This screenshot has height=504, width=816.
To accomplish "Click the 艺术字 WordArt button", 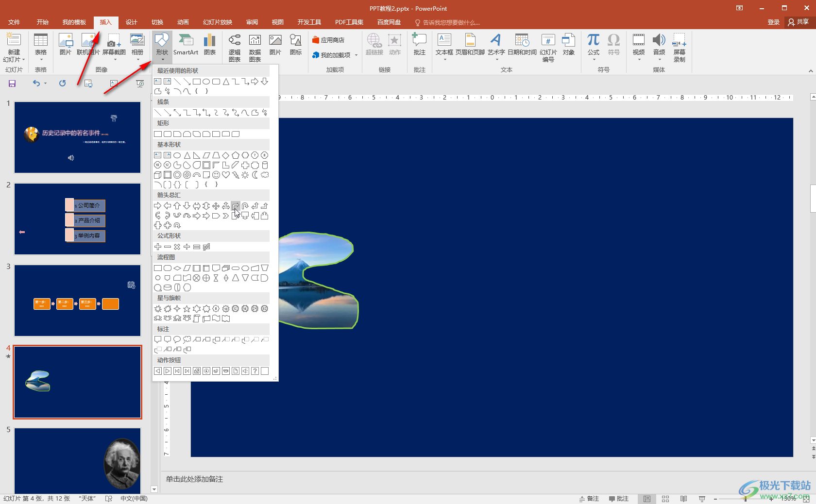I will (496, 47).
